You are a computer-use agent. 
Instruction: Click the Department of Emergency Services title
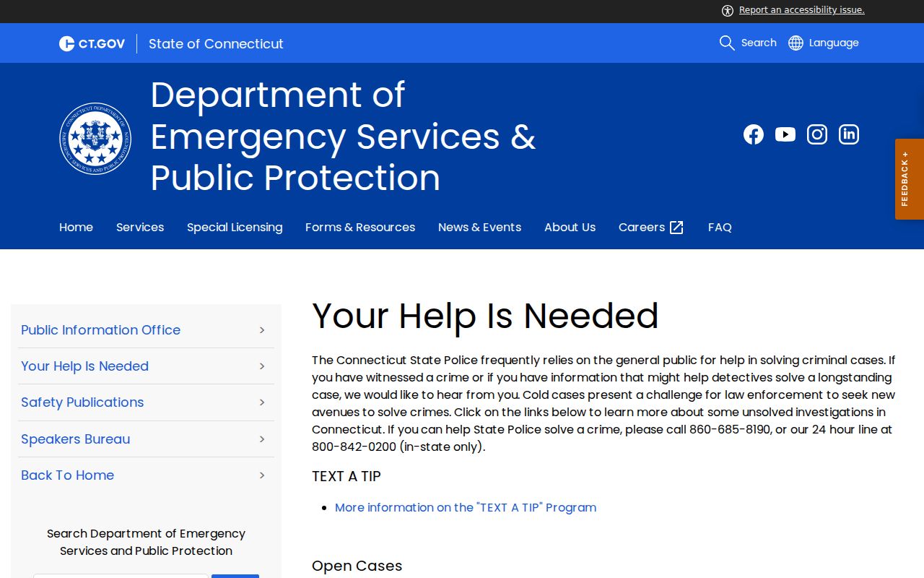click(x=343, y=136)
